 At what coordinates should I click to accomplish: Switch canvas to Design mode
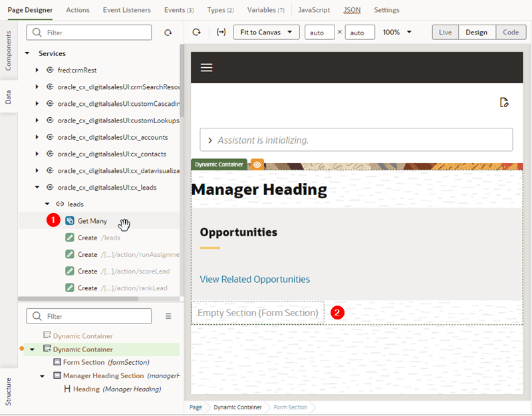coord(476,32)
